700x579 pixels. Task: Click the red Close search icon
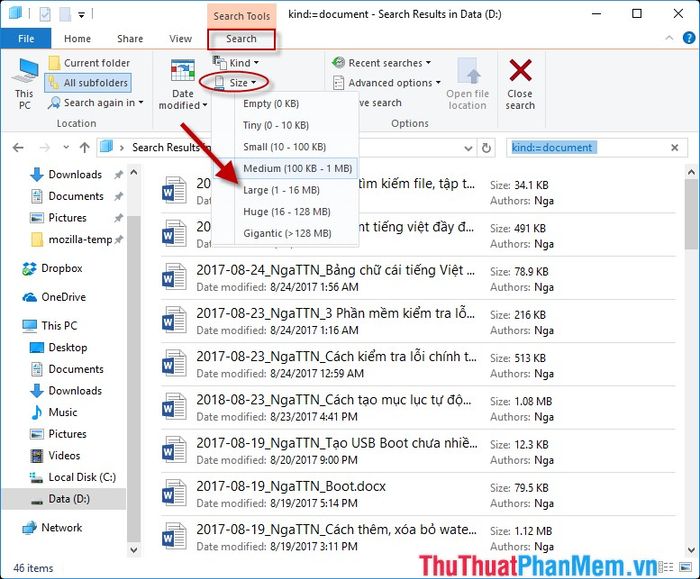pyautogui.click(x=520, y=71)
